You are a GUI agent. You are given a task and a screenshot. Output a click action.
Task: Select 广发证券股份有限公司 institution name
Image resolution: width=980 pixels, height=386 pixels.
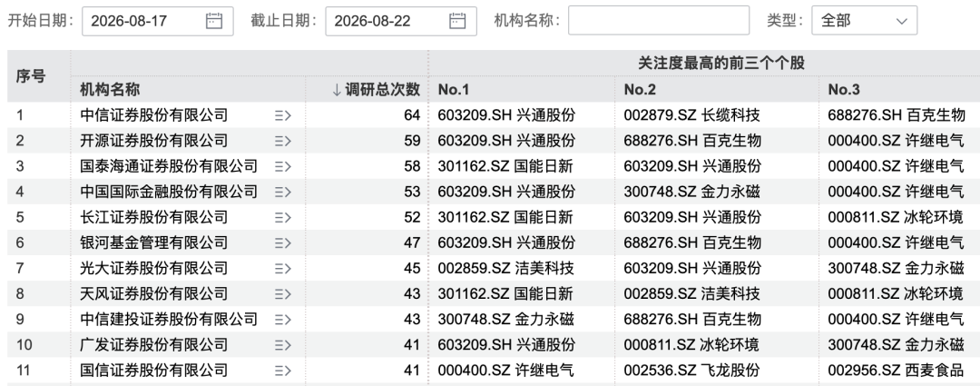[153, 345]
